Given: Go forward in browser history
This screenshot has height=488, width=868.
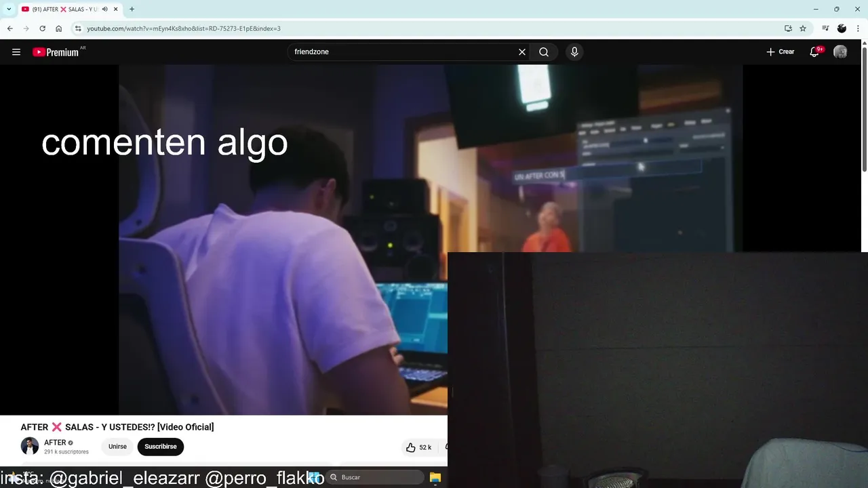Looking at the screenshot, I should pyautogui.click(x=26, y=28).
